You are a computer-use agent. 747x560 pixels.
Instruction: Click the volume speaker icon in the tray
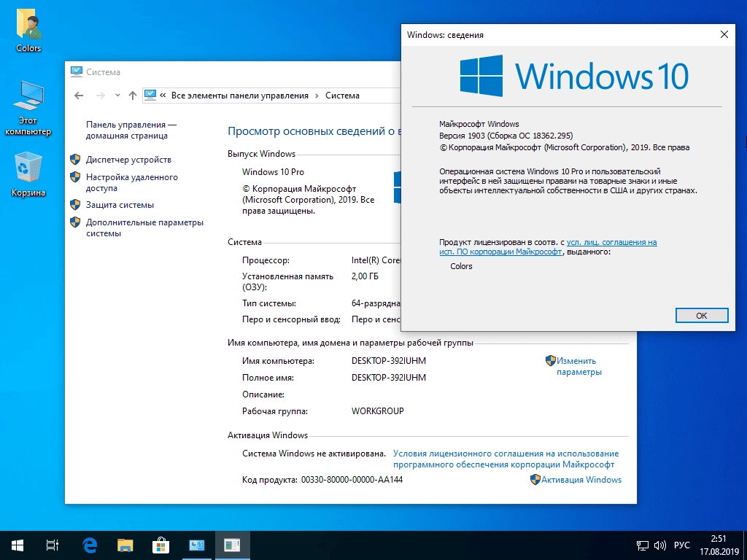point(659,545)
